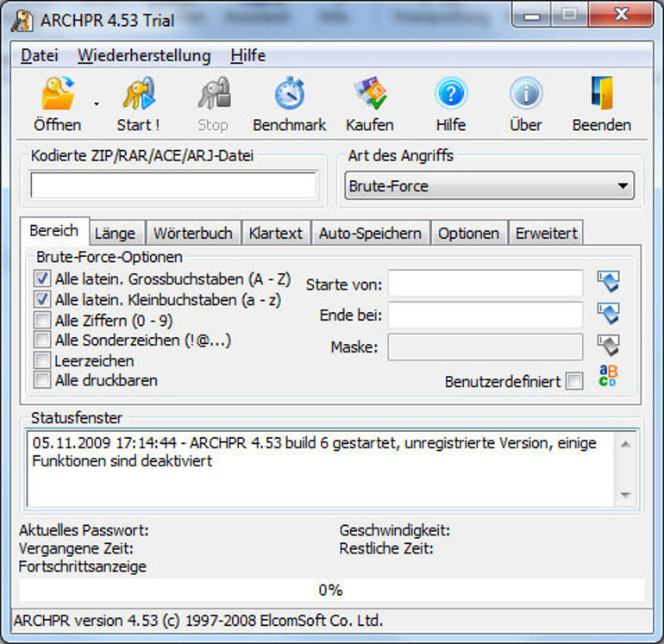Click the greyed Stop keys icon
The width and height of the screenshot is (664, 644).
tap(214, 93)
